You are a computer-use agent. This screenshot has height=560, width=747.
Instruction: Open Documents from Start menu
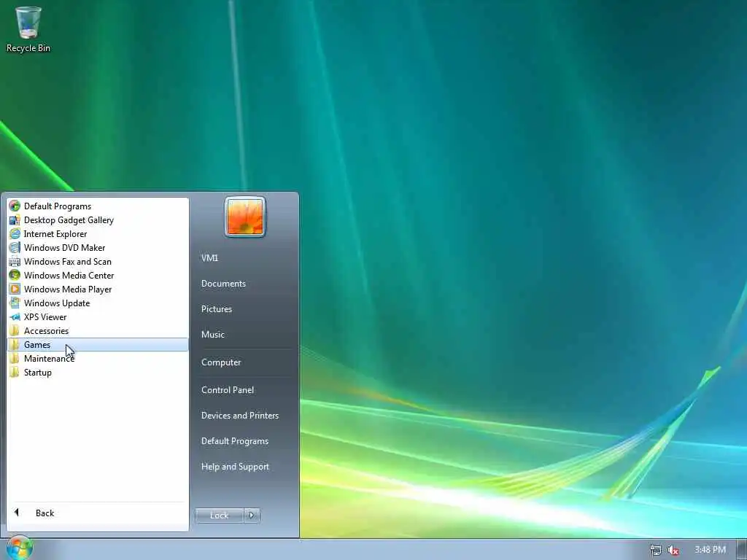coord(223,284)
